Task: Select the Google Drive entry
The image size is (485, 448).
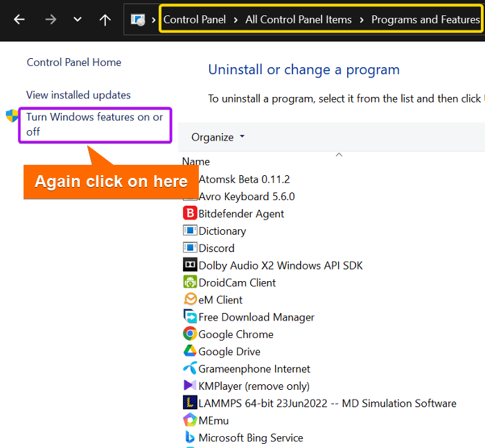Action: click(x=229, y=352)
